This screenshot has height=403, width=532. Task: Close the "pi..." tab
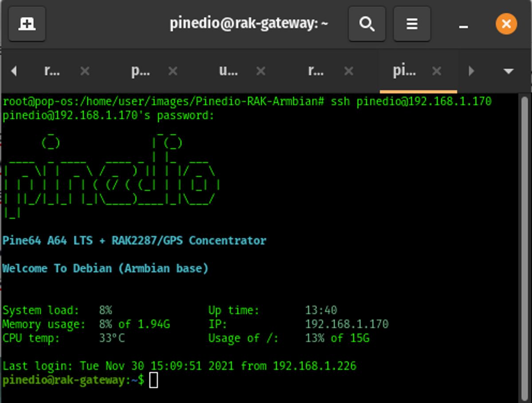coord(437,71)
